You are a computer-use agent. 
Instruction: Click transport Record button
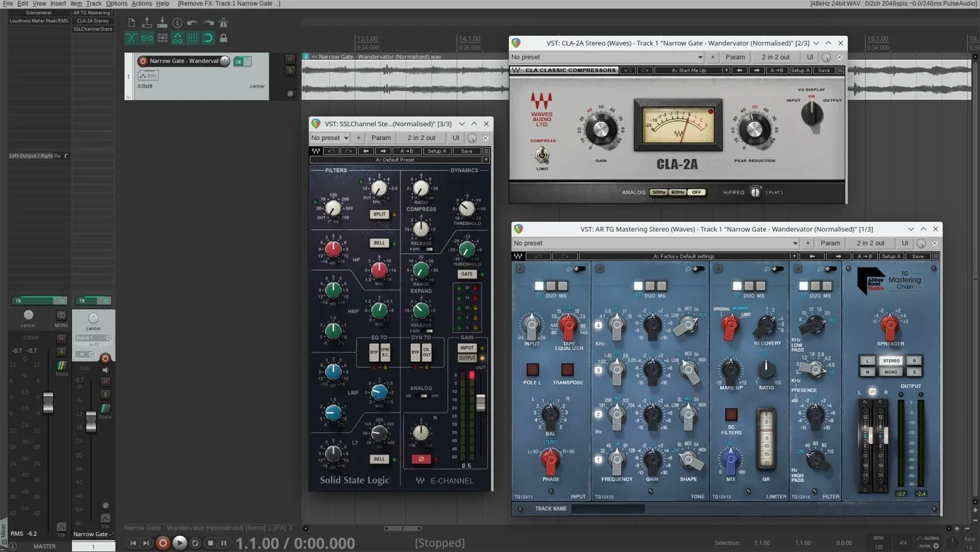163,542
